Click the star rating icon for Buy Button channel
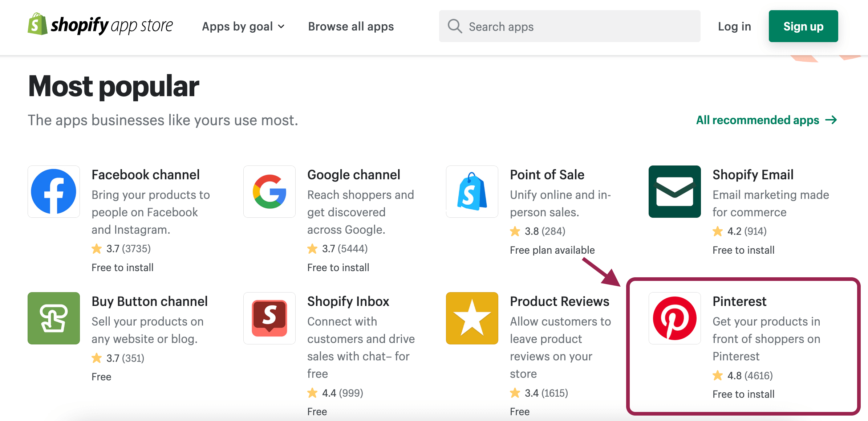This screenshot has height=421, width=868. [x=97, y=358]
